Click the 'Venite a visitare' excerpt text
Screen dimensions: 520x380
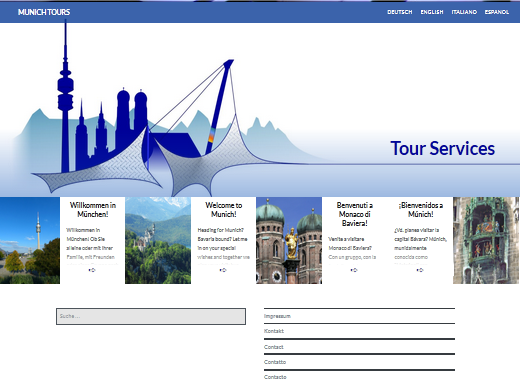[352, 251]
